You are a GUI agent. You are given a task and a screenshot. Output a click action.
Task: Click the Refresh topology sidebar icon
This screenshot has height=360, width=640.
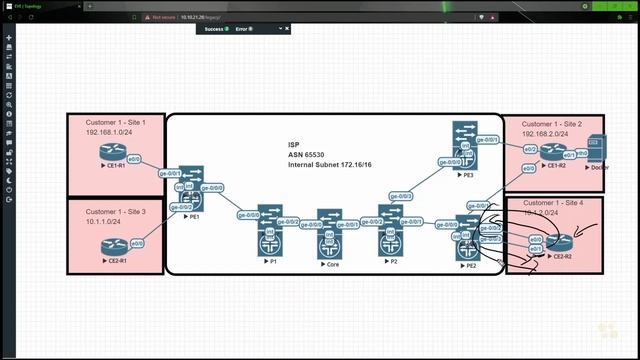(x=9, y=95)
